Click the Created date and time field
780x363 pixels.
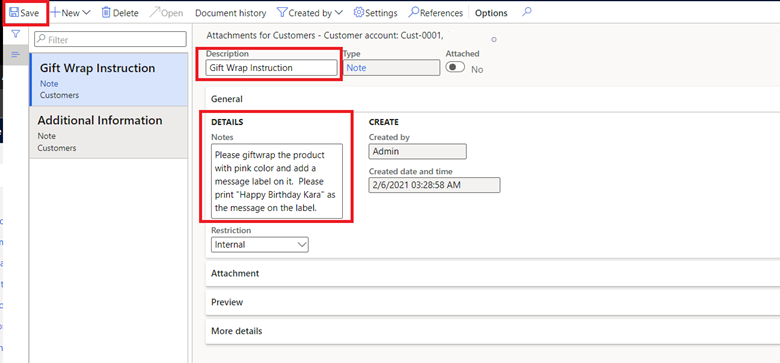(x=434, y=184)
